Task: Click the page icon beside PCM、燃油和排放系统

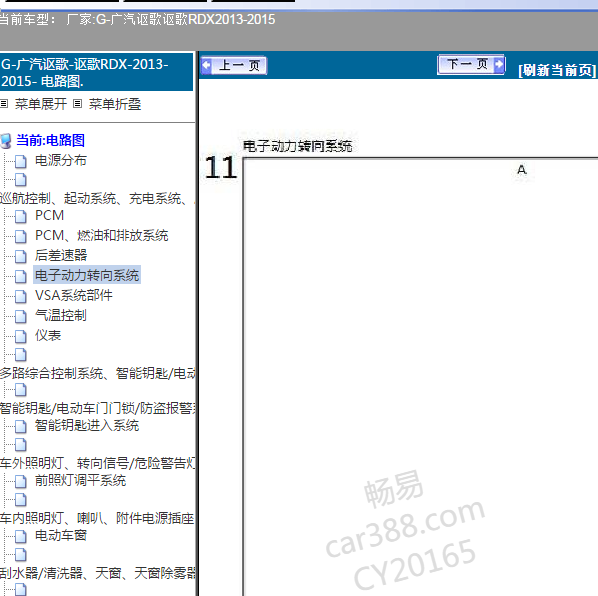Action: pos(21,236)
